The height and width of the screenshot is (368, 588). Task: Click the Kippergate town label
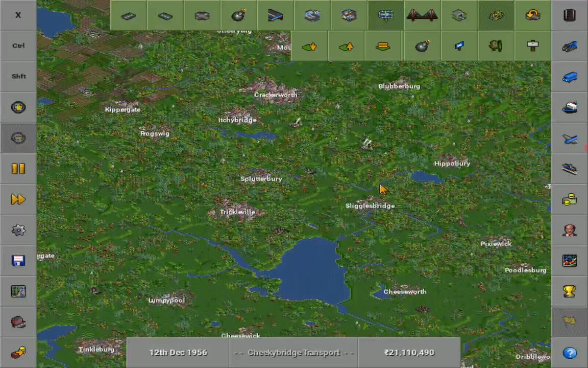(122, 110)
